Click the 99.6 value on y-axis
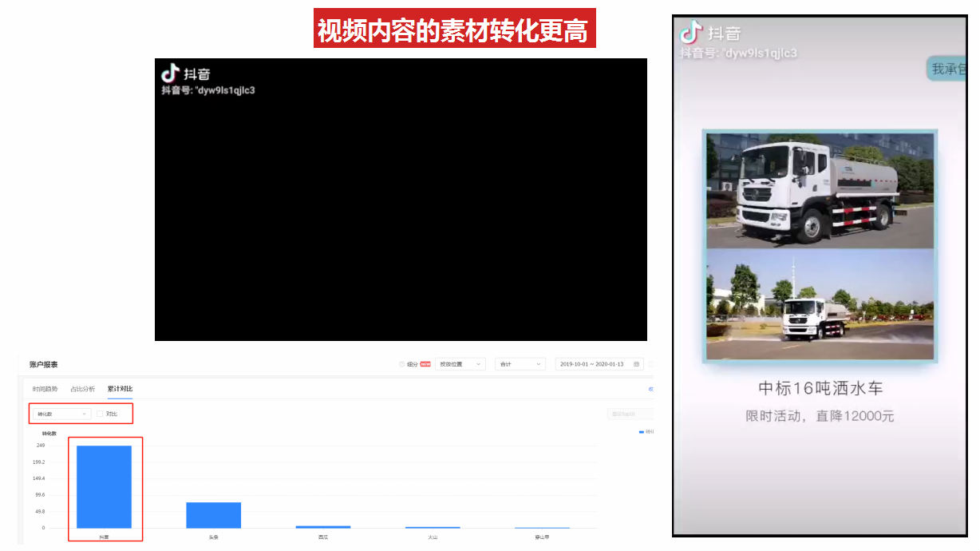The height and width of the screenshot is (551, 980). click(x=40, y=495)
